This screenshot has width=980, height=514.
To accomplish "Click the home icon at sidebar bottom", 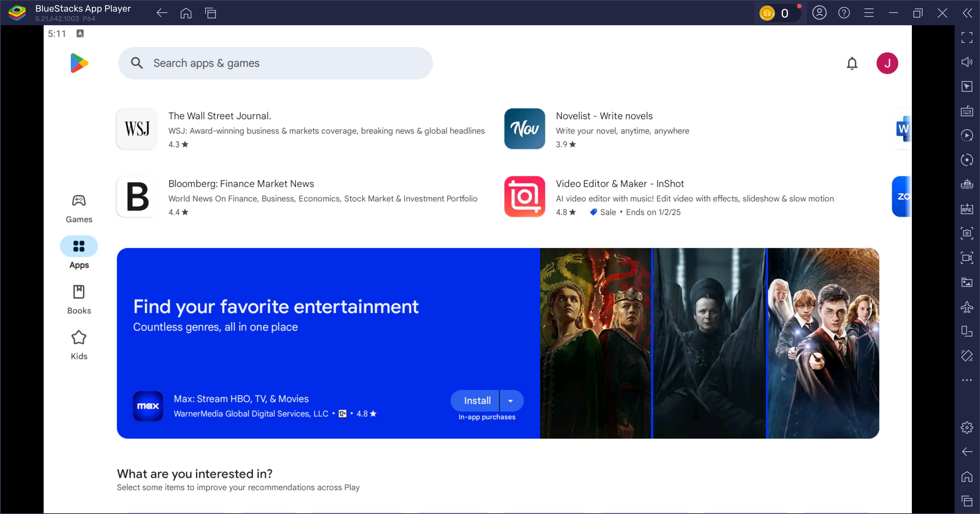I will coord(967,476).
